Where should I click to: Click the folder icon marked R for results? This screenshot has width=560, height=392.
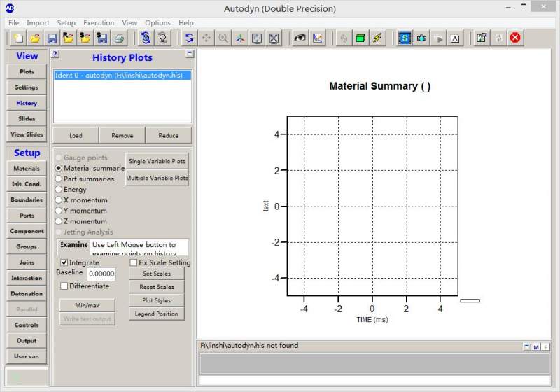pos(68,38)
